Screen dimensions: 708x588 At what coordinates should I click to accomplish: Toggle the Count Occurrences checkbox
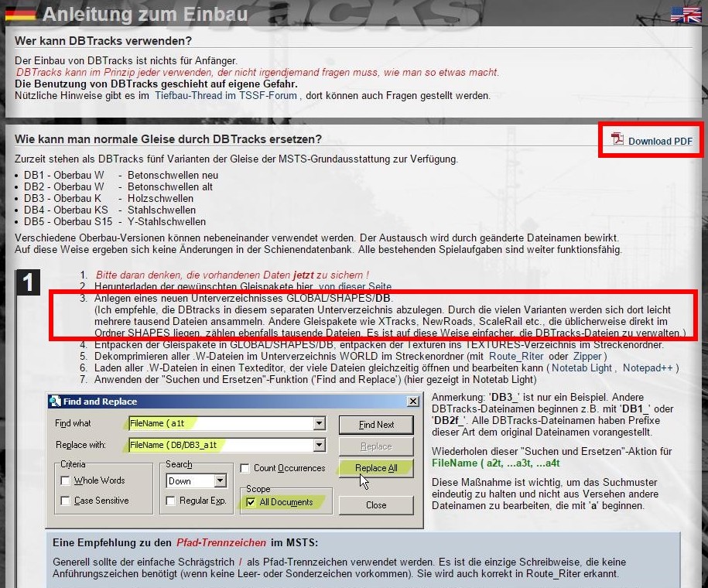click(245, 467)
